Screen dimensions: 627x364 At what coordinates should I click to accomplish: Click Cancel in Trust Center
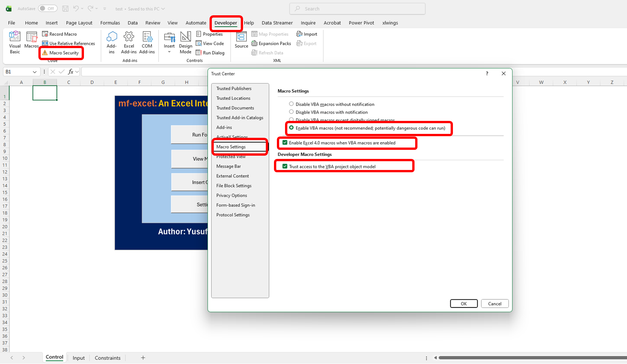tap(495, 304)
